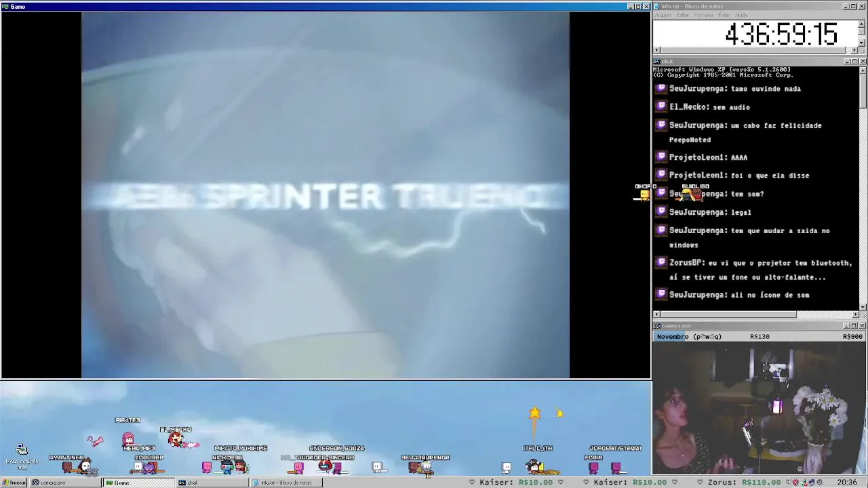
Task: Click 'tamo ouvindo nada' chat message
Action: coord(766,89)
